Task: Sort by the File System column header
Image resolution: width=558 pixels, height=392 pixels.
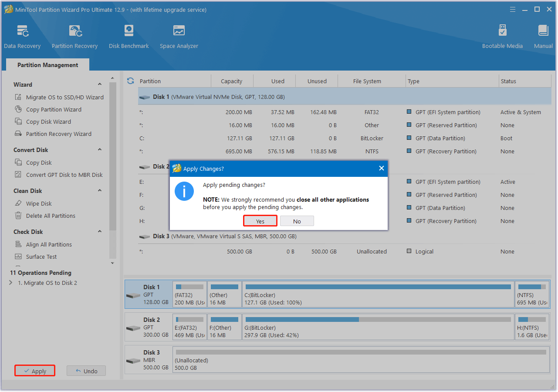Action: 372,81
